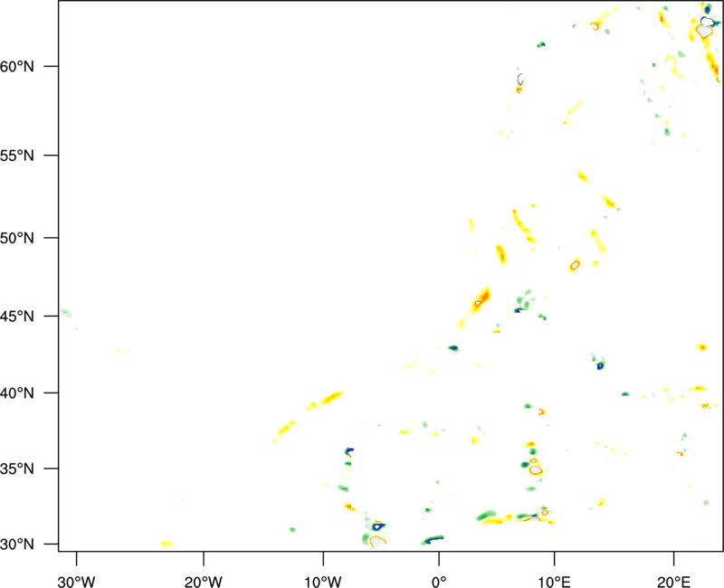Image resolution: width=724 pixels, height=588 pixels.
Task: Click the 10°W longitude label
Action: click(323, 582)
